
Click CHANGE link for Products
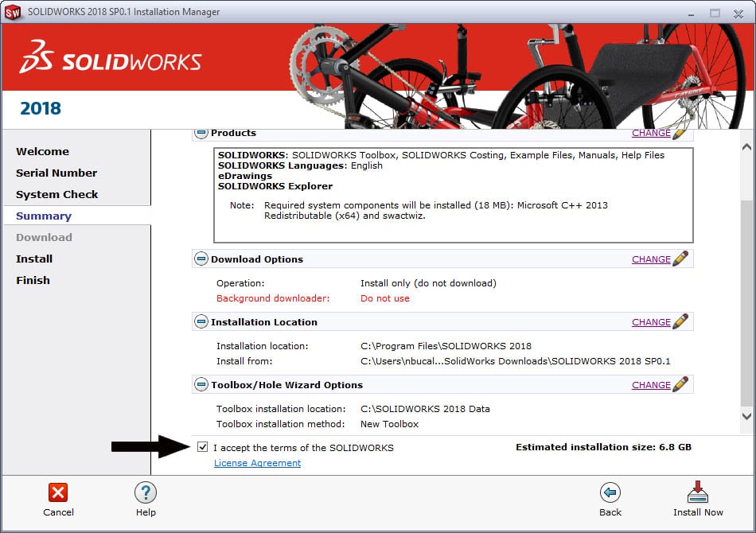[651, 134]
